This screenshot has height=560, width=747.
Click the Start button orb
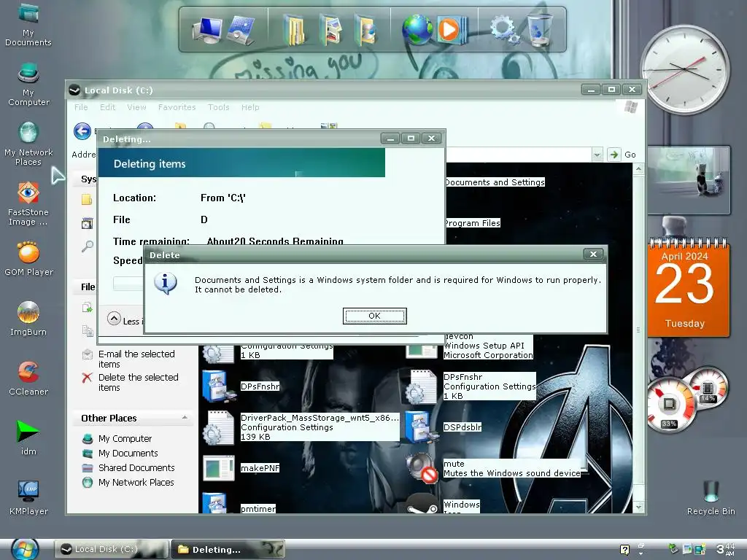[x=25, y=549]
